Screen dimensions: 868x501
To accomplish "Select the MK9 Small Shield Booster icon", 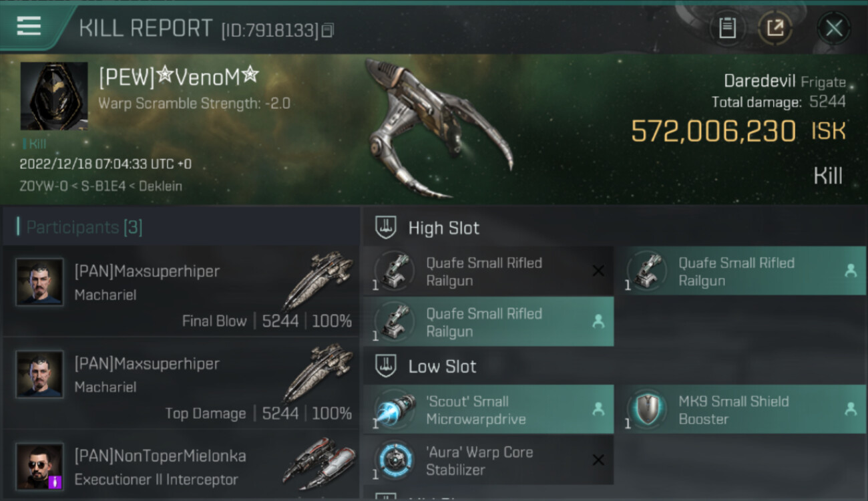I will 647,410.
